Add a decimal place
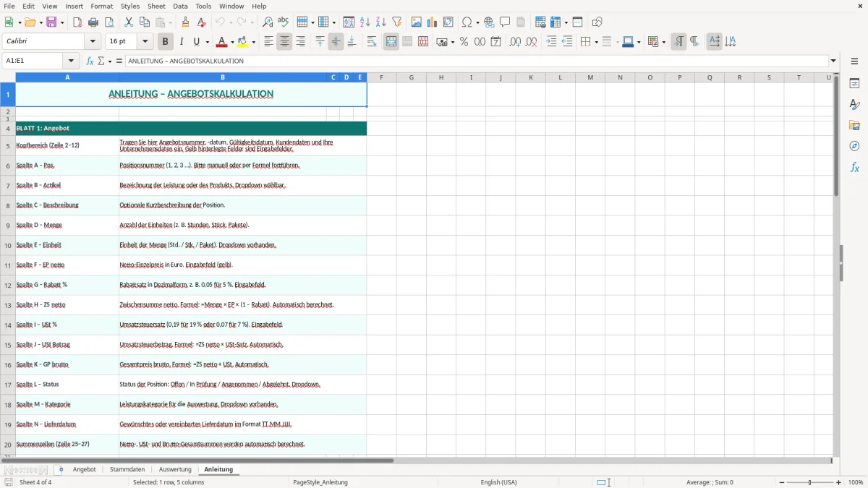Viewport: 868px width, 488px height. 515,42
